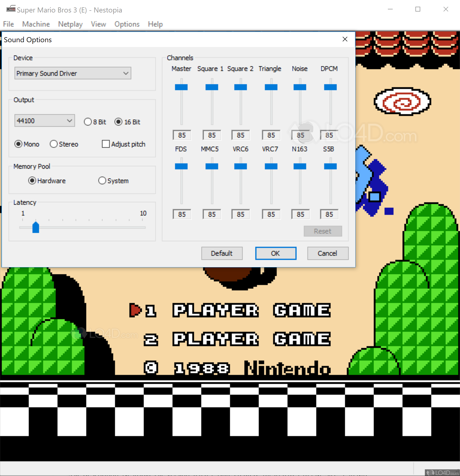Click the Triangle value field
This screenshot has width=460, height=476.
pyautogui.click(x=271, y=135)
